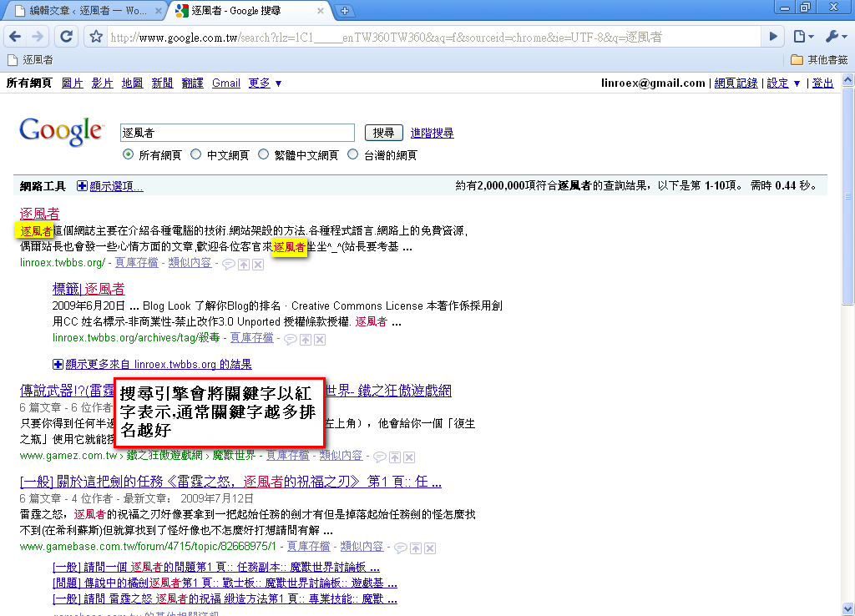Open the 地圖 search category
The height and width of the screenshot is (616, 855).
click(133, 83)
